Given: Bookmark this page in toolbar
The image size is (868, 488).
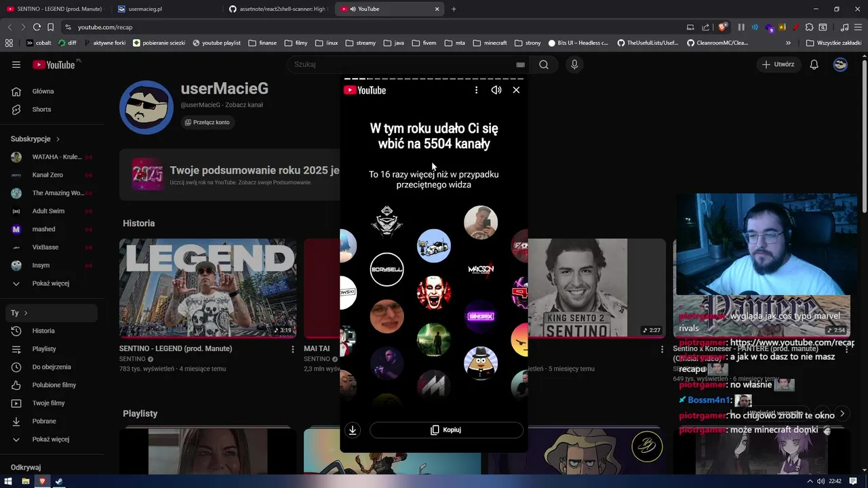Looking at the screenshot, I should (x=50, y=27).
